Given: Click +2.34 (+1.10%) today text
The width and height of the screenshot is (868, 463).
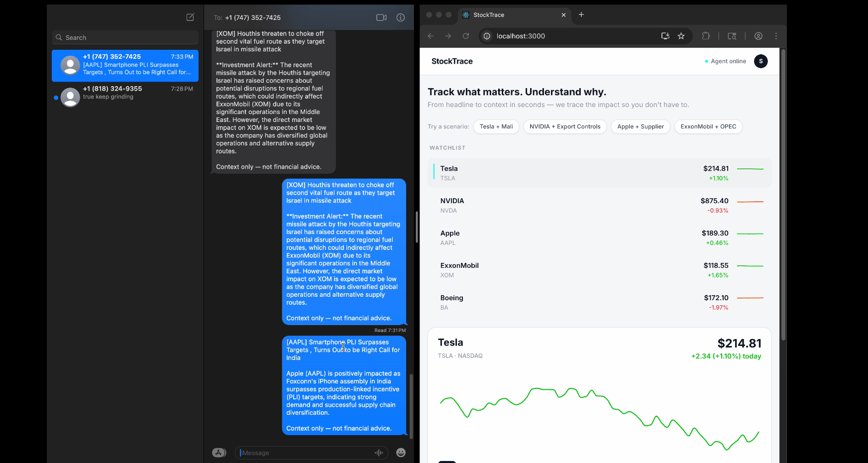Looking at the screenshot, I should tap(726, 356).
